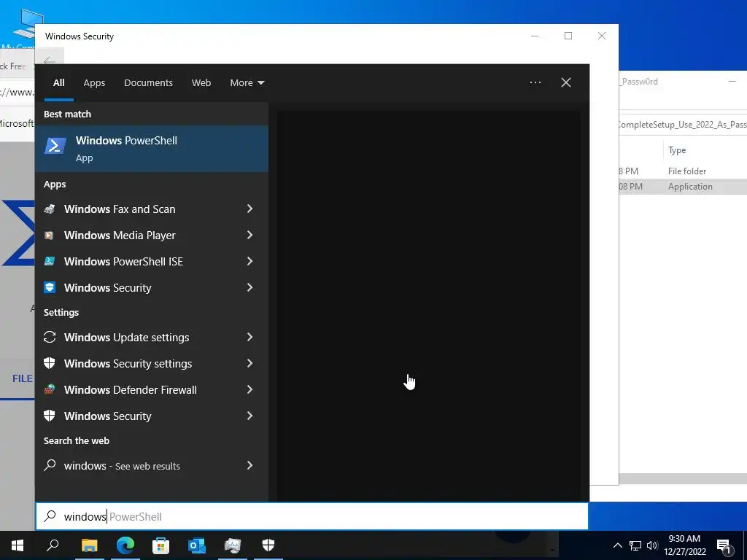747x560 pixels.
Task: Open Windows PowerShell best match result
Action: 152,149
